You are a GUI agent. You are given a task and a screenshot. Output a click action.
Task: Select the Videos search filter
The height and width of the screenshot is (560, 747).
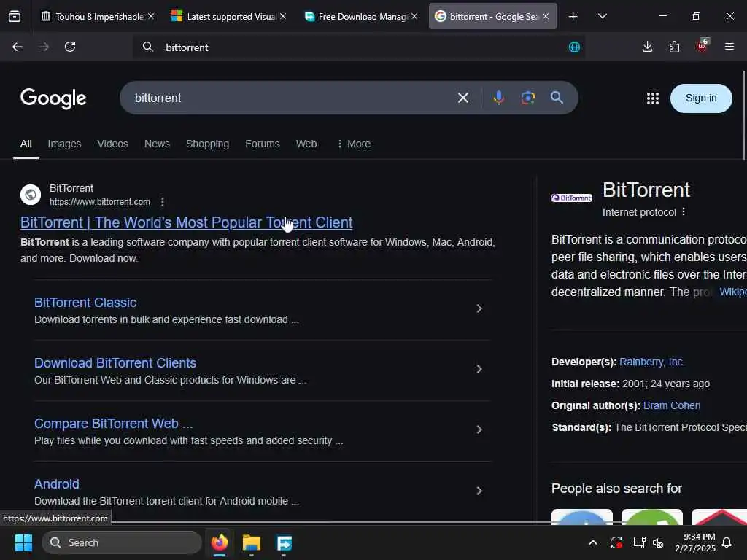point(112,144)
